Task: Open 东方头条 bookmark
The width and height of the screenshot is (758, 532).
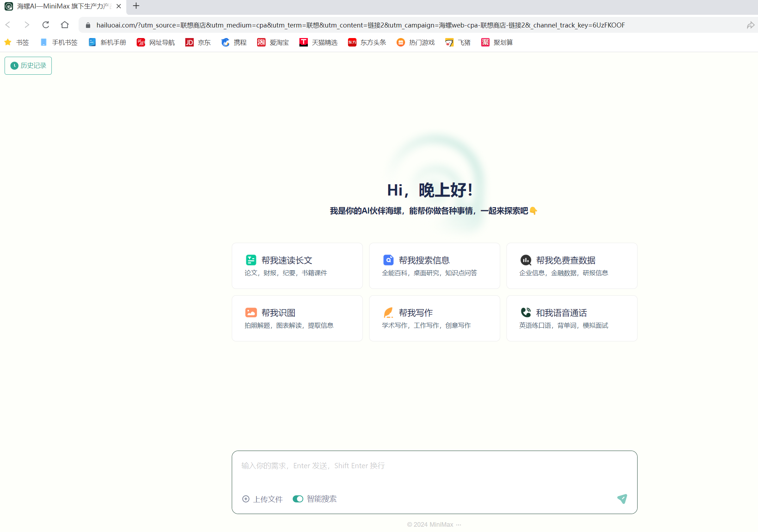Action: pyautogui.click(x=367, y=42)
